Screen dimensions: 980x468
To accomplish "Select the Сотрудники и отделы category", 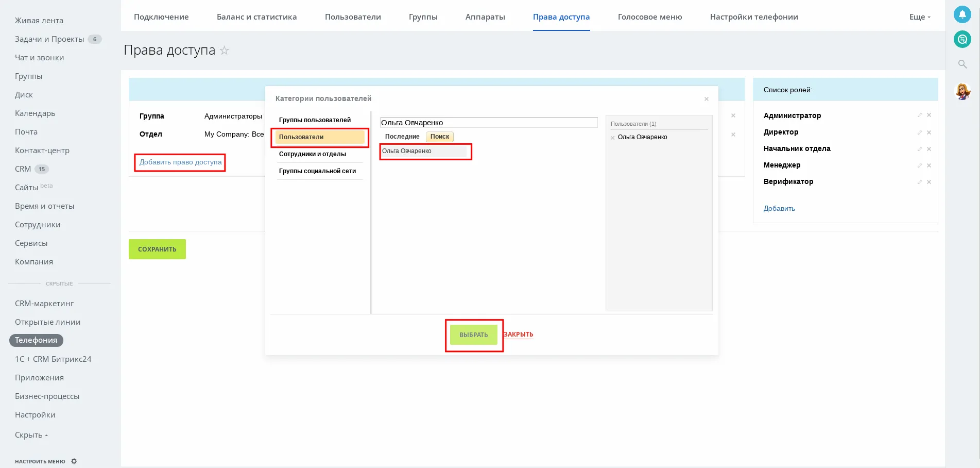I will [313, 154].
